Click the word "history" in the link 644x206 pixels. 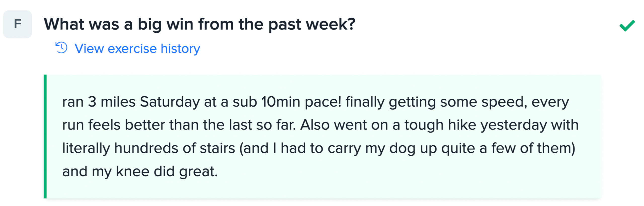point(180,48)
